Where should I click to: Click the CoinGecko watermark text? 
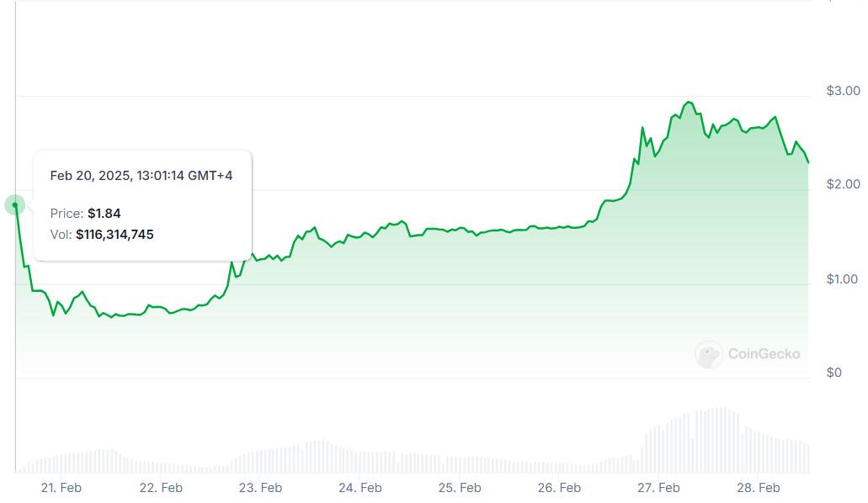point(764,353)
